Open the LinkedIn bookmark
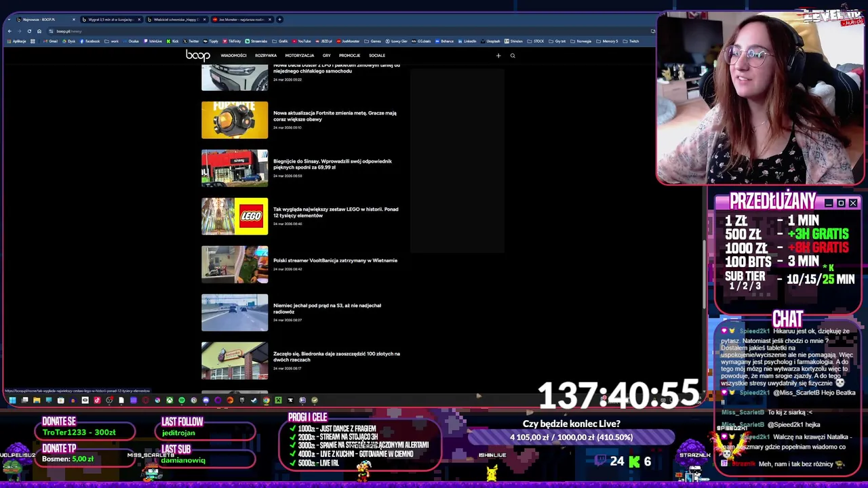Image resolution: width=868 pixels, height=488 pixels. (467, 41)
